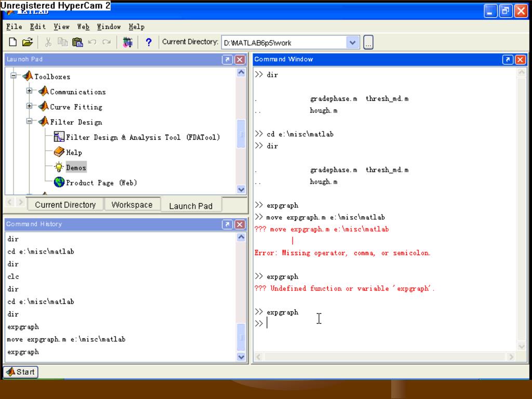Open the Window menu
The height and width of the screenshot is (399, 532).
click(109, 26)
